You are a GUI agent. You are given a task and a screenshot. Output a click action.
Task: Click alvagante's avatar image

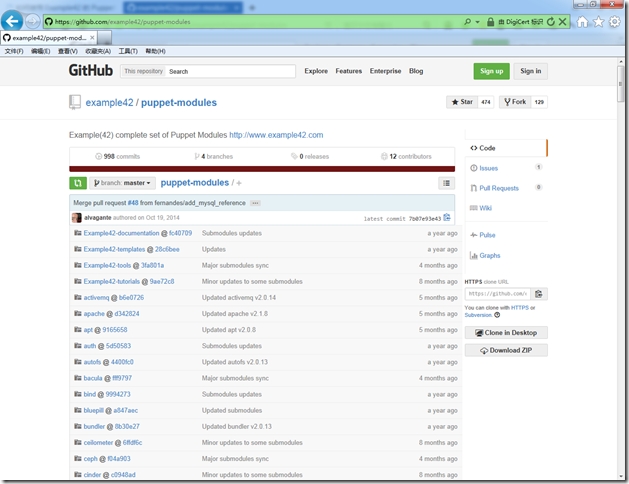click(77, 218)
